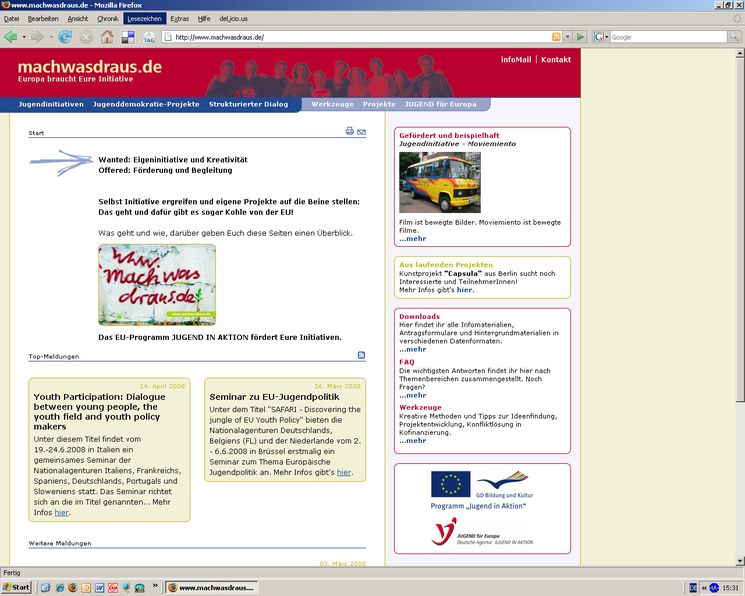Click the taskbar clock showing 15:31

tap(730, 588)
